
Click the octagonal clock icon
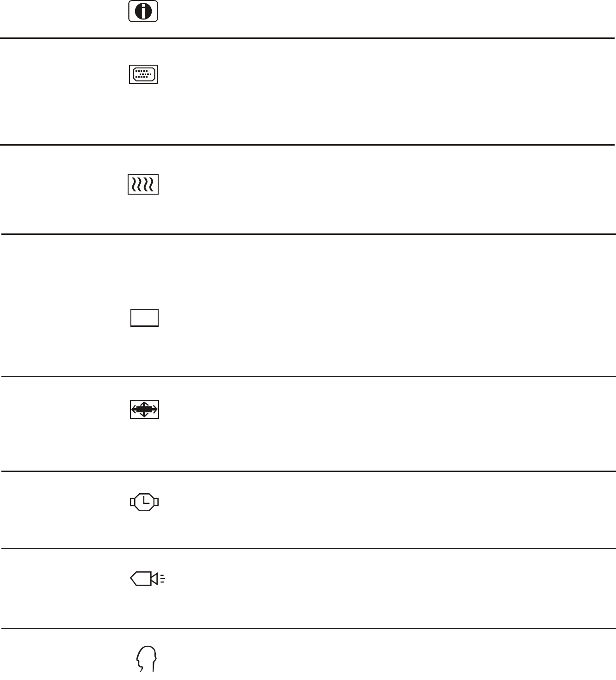pos(145,502)
